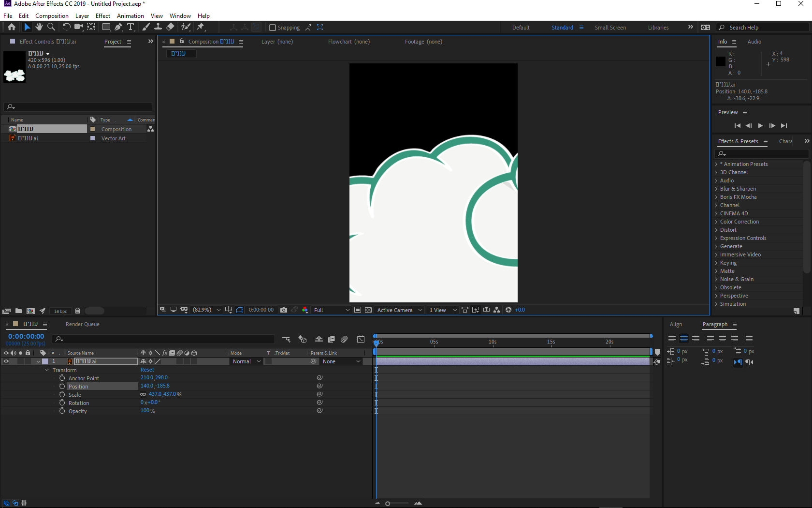Click the Take Snapshot camera icon
The height and width of the screenshot is (508, 812).
click(284, 310)
